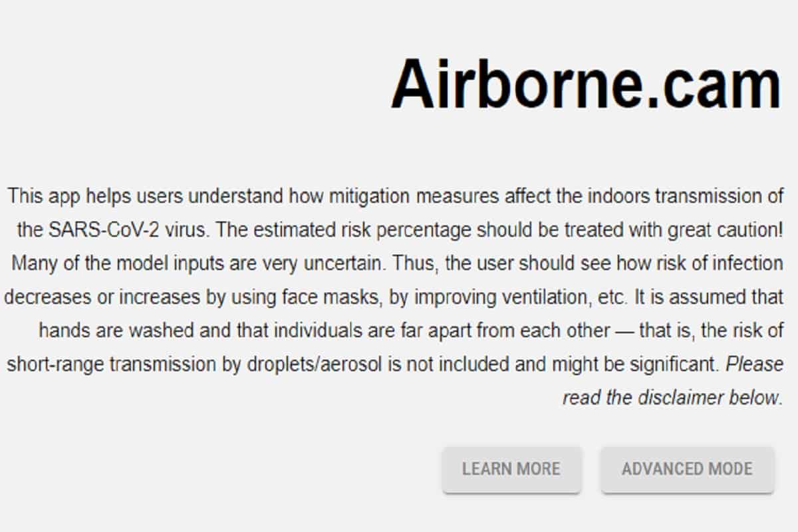Click the Airborne.cam title heading
The height and width of the screenshot is (532, 798).
[585, 84]
